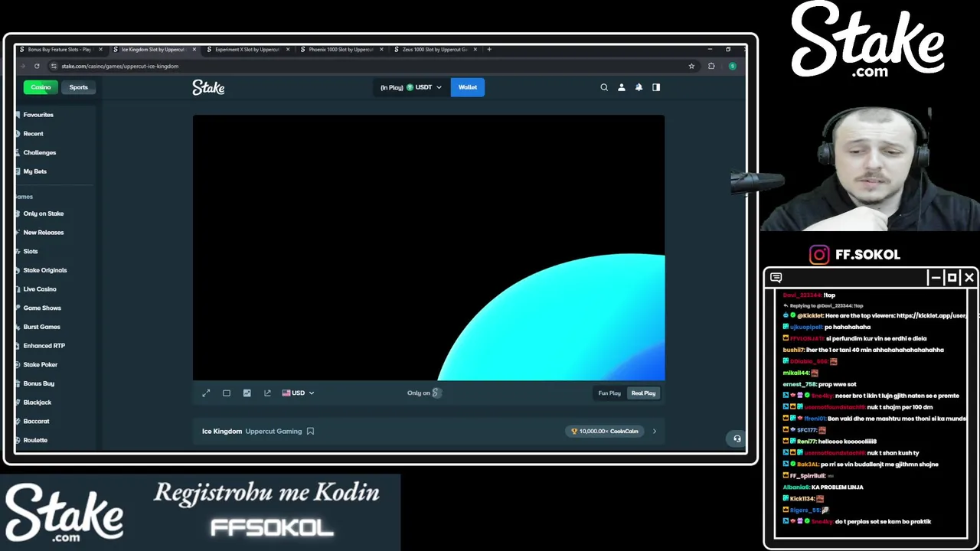Open the Chrome profile avatar
This screenshot has width=980, height=551.
pyautogui.click(x=733, y=67)
